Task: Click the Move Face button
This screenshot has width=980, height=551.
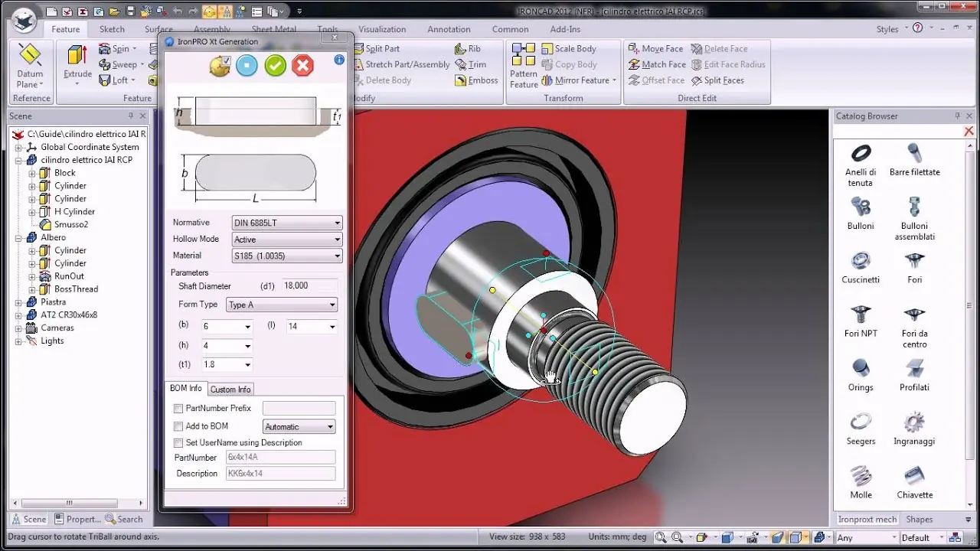Action: tap(656, 48)
